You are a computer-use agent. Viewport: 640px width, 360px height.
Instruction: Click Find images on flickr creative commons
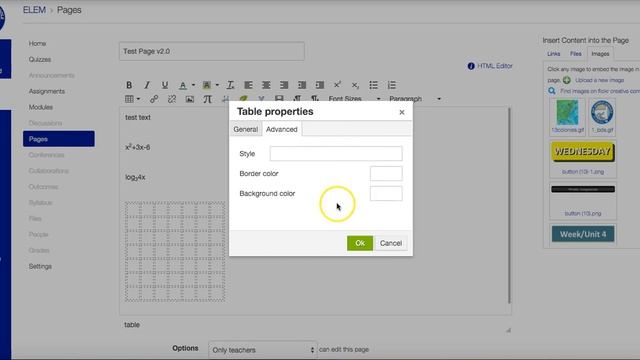click(600, 91)
